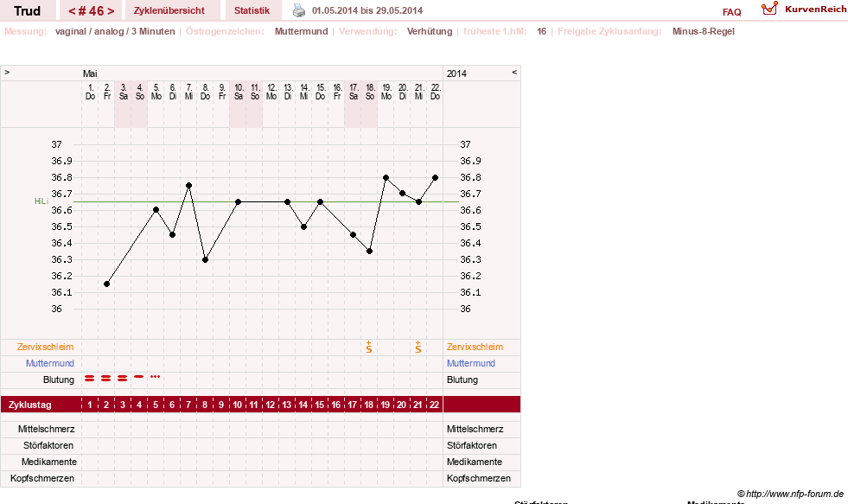
Task: Expand chart with the top-left > arrow
Action: (7, 72)
